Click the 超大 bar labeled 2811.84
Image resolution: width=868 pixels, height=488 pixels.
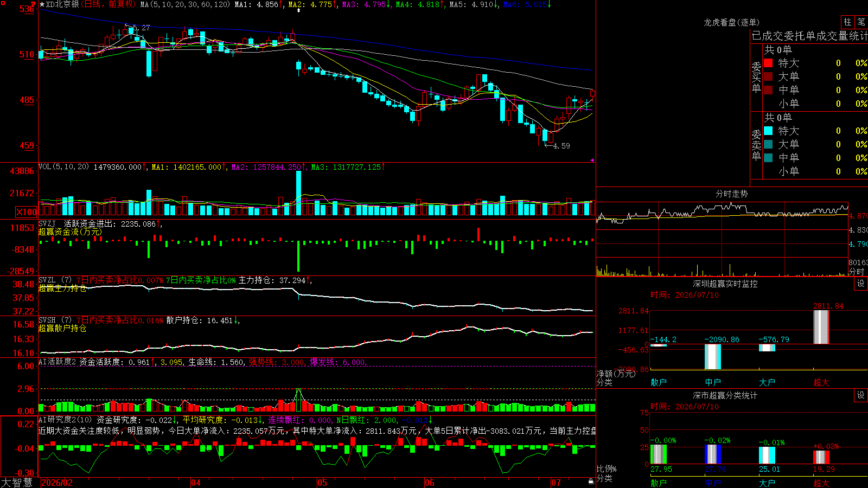point(821,327)
